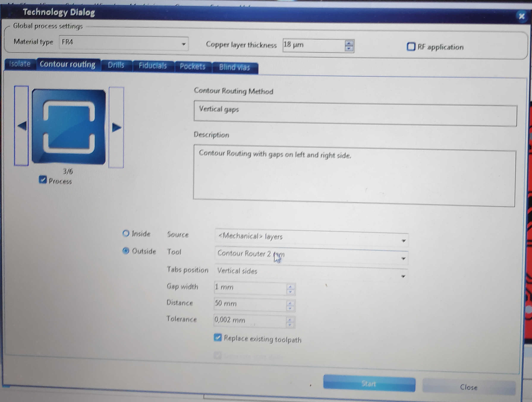This screenshot has height=402, width=532.
Task: Decrease the Distance value with down arrow
Action: click(x=290, y=308)
